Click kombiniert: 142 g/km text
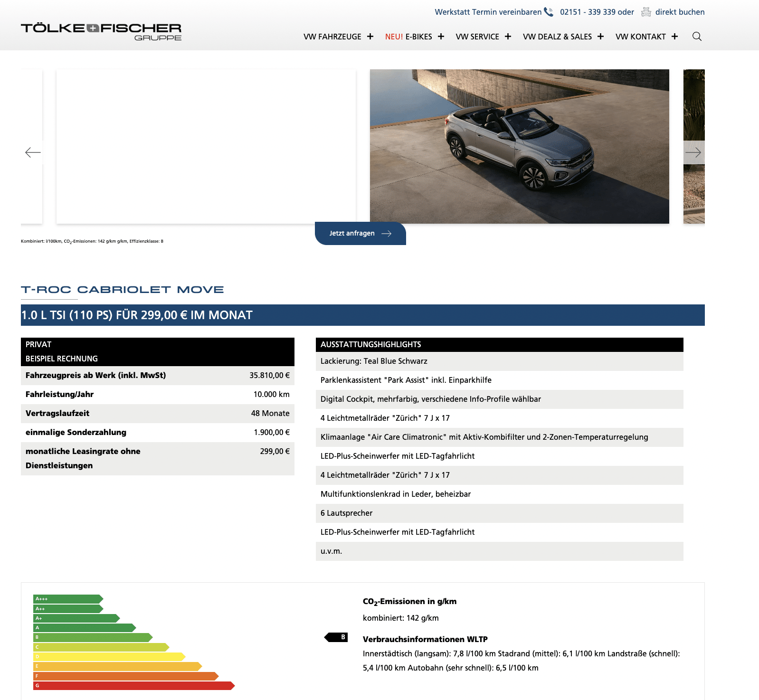 (x=401, y=618)
